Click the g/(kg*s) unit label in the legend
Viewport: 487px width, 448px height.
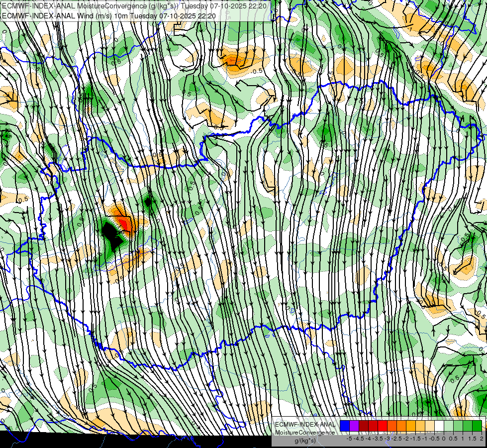(305, 441)
